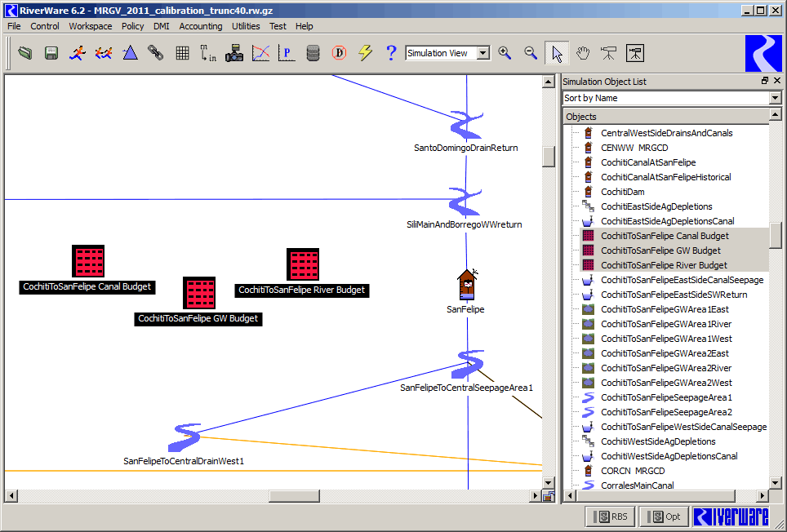Close the Simulation Object List panel
Screen dimensions: 787x532
click(777, 81)
